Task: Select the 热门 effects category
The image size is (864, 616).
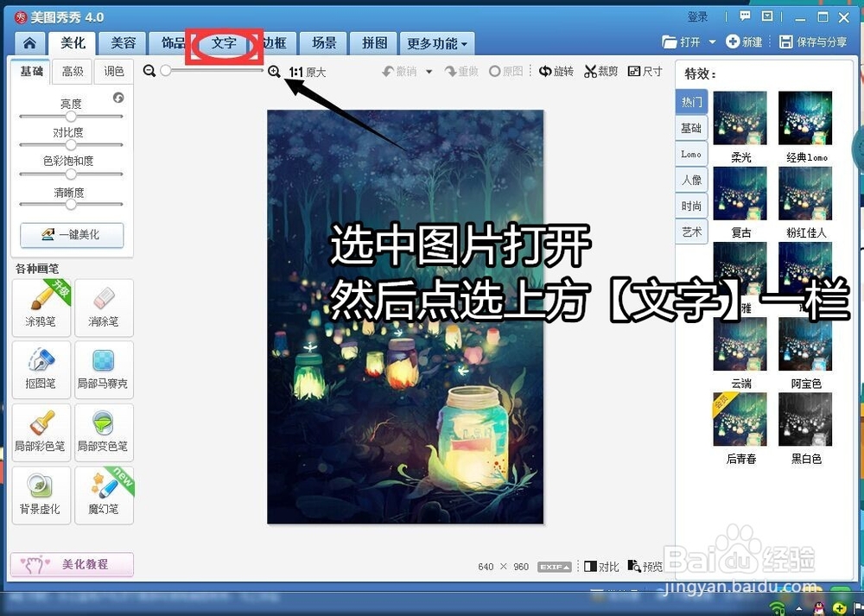Action: click(x=691, y=102)
